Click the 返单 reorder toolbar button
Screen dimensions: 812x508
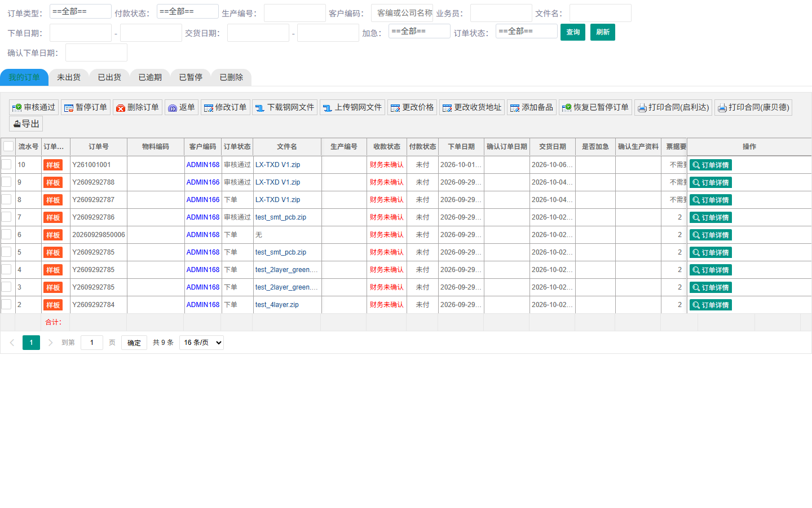click(182, 107)
